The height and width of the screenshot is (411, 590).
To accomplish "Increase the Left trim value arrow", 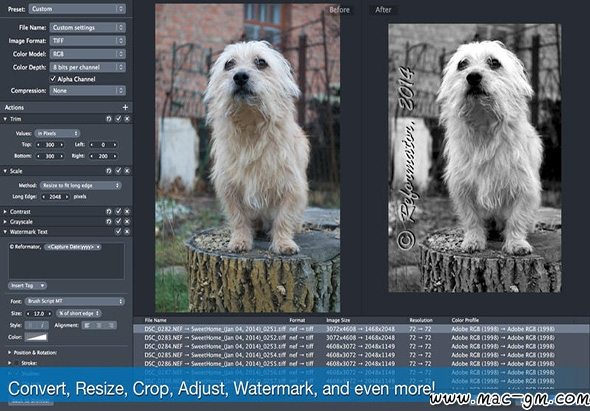I will (115, 145).
